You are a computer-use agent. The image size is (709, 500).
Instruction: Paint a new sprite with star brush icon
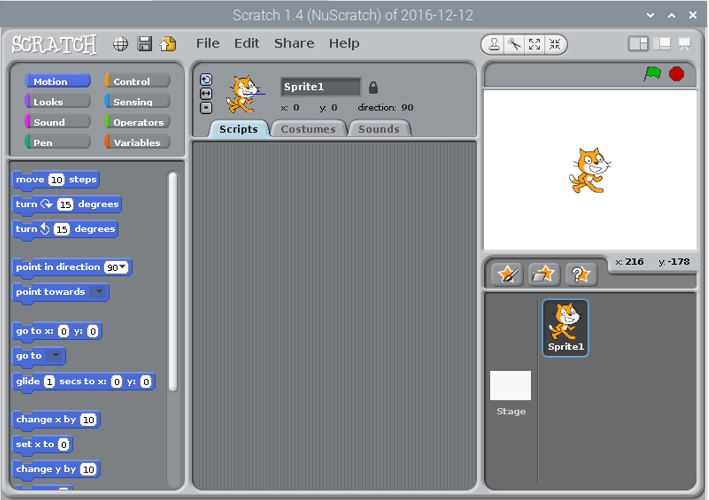(507, 274)
